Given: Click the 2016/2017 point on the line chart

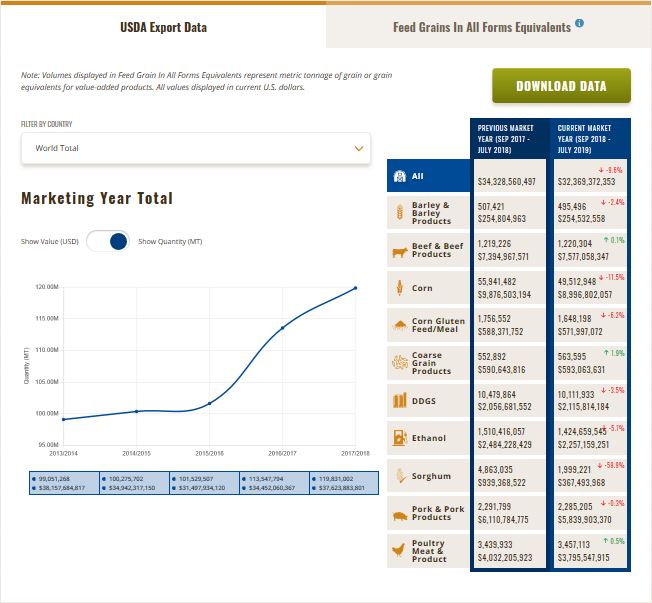Looking at the screenshot, I should pos(282,328).
